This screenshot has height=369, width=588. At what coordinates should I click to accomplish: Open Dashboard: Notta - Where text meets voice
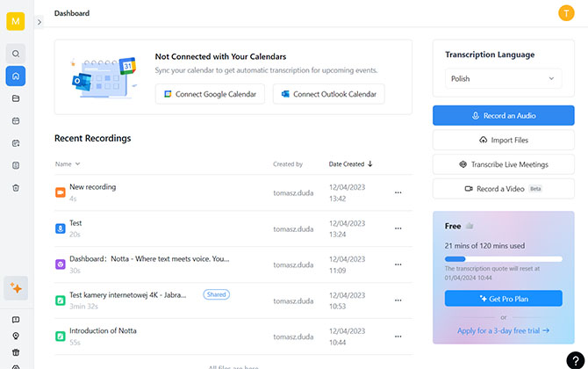tap(149, 258)
